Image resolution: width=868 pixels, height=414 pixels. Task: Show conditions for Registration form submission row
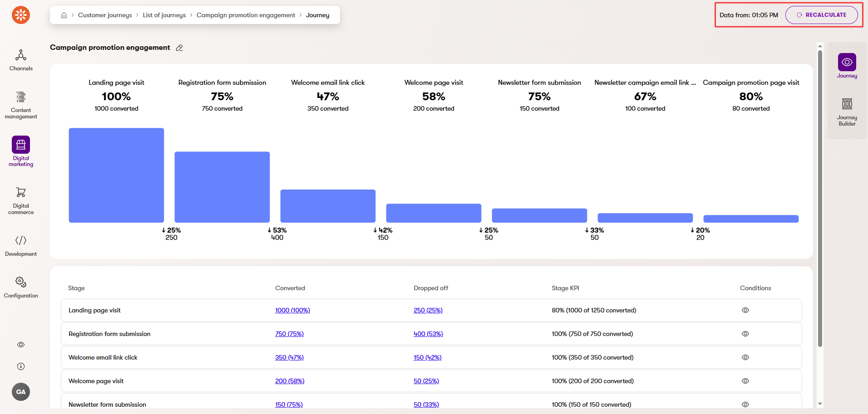(x=745, y=334)
